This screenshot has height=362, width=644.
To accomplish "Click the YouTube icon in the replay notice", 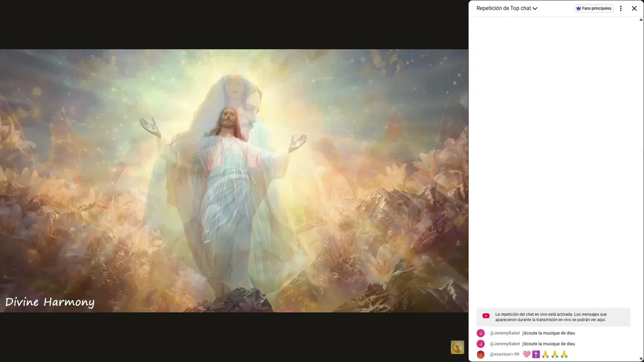I will [486, 316].
